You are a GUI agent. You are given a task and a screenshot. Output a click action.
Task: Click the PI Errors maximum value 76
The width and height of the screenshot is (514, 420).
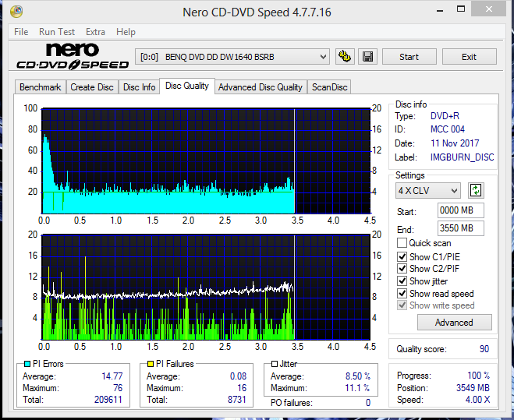point(118,388)
